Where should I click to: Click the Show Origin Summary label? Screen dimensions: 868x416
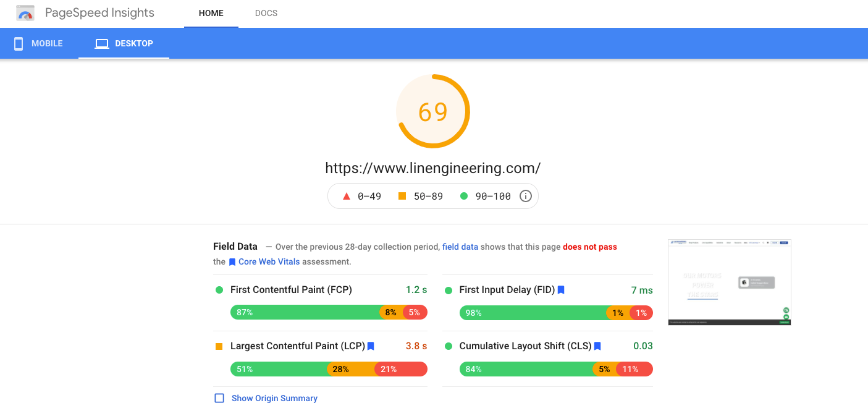tap(274, 398)
